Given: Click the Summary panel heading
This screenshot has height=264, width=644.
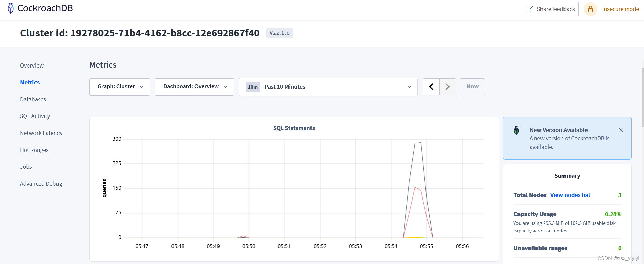Looking at the screenshot, I should [567, 176].
